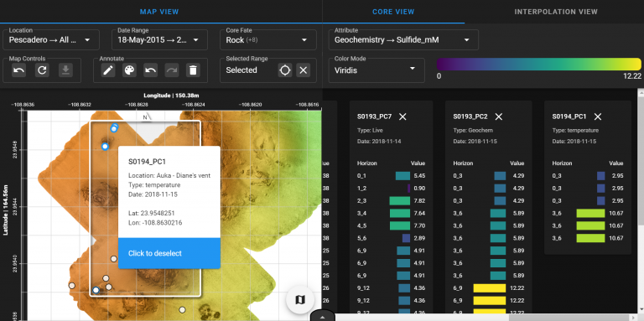Viewport: 644px width, 321px height.
Task: Remove core S0193_PC7
Action: [402, 116]
